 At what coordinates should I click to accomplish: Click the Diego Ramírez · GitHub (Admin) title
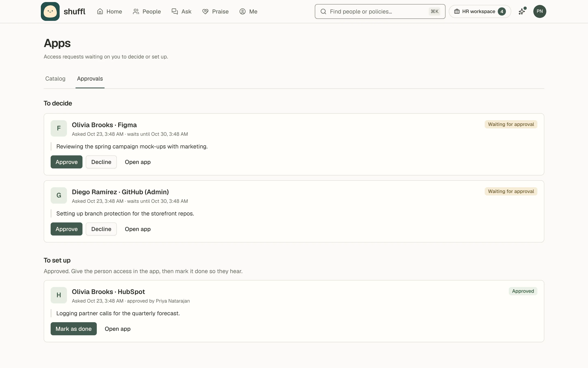pyautogui.click(x=120, y=192)
